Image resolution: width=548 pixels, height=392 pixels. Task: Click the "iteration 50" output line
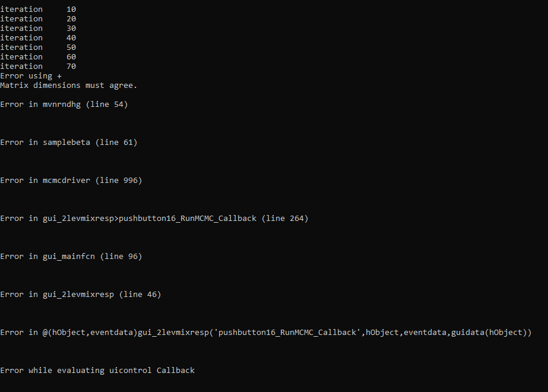(38, 48)
